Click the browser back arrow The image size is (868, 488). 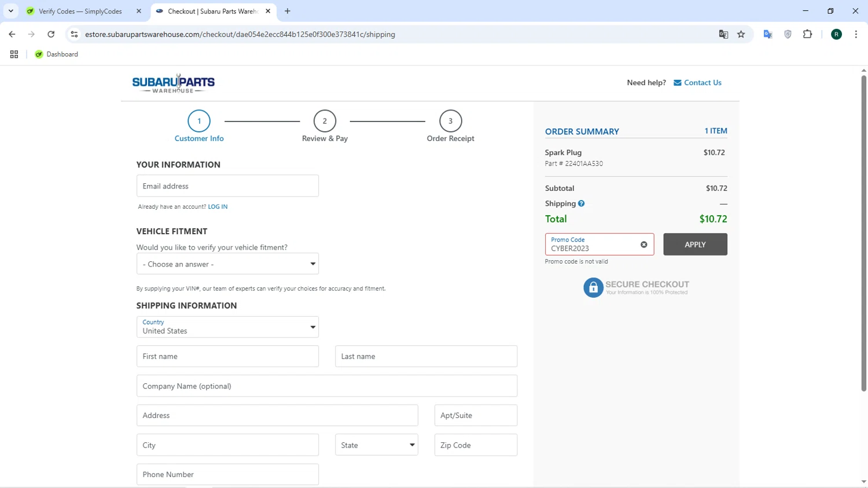[12, 34]
